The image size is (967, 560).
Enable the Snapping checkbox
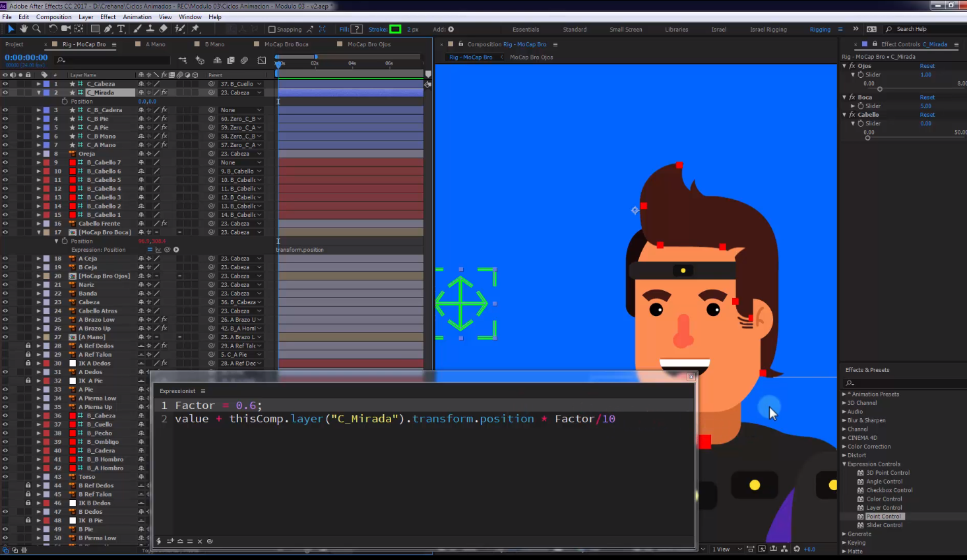coord(272,30)
